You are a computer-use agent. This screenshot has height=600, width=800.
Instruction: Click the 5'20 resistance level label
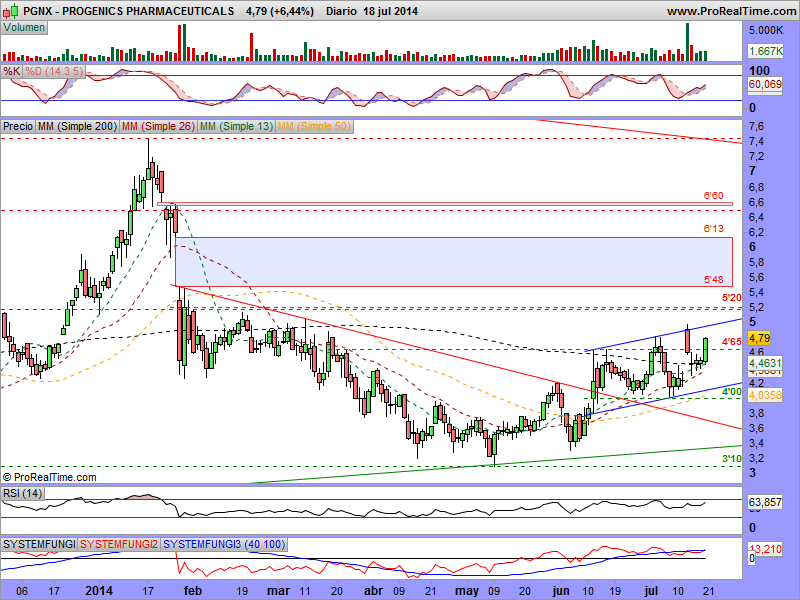click(732, 297)
